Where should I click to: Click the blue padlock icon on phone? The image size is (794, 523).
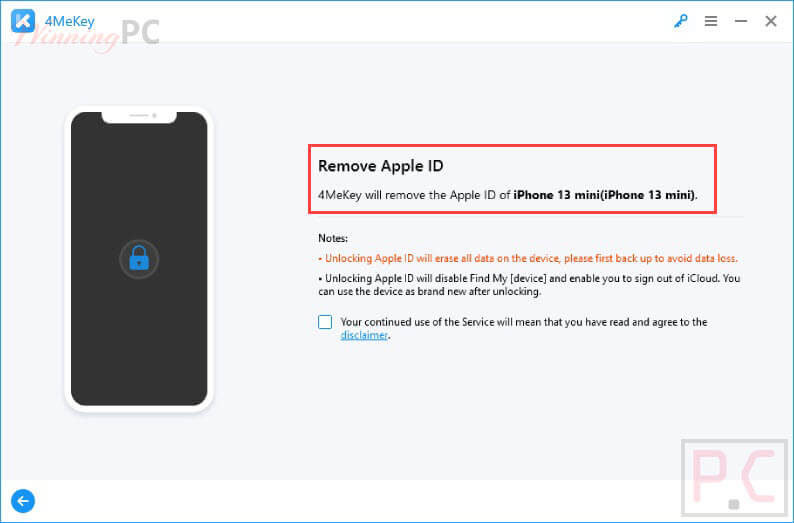(x=139, y=259)
